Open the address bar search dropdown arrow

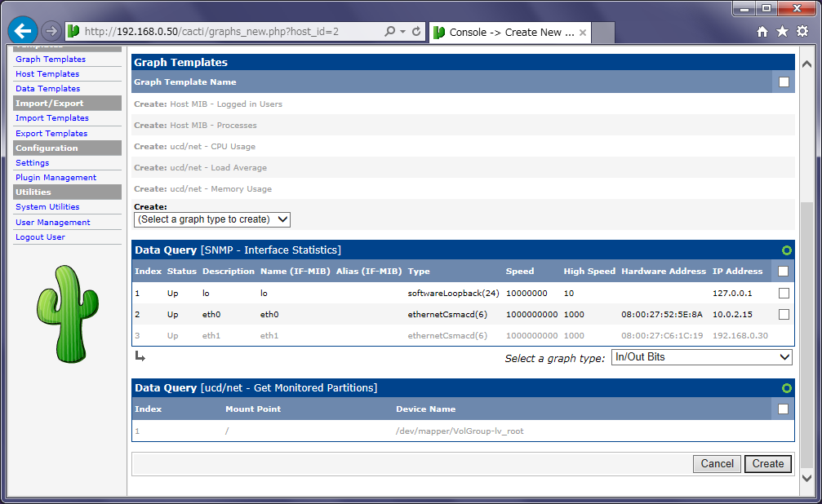pyautogui.click(x=402, y=32)
